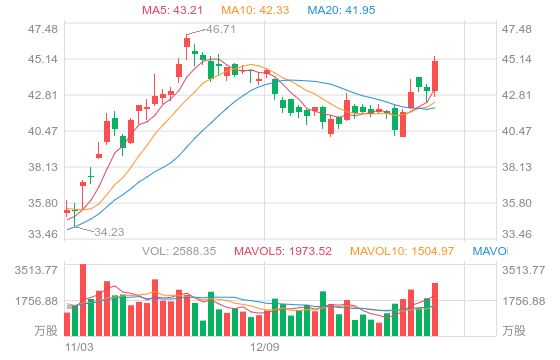The image size is (560, 360).
Task: Click the MA20: 41.95 legend label
Action: click(341, 10)
